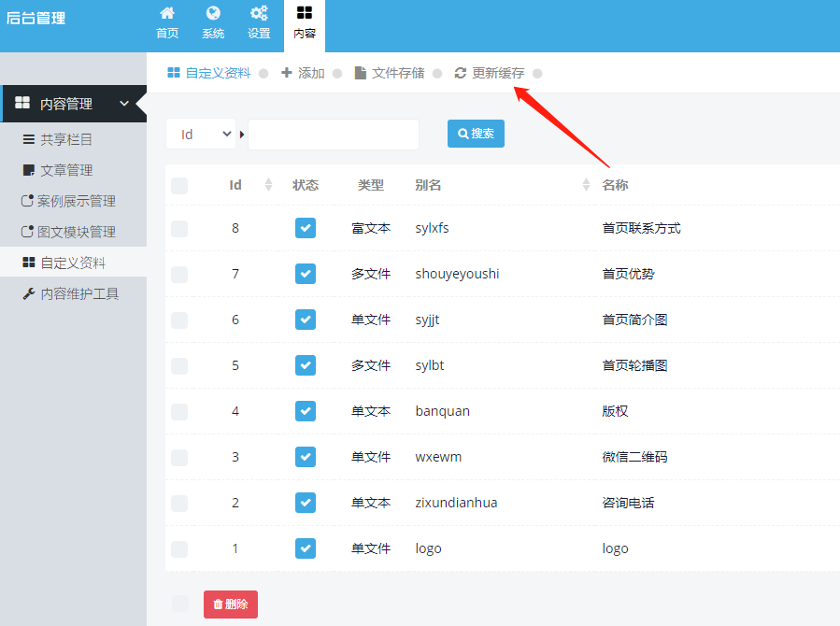
Task: Click the 名称 column header
Action: click(615, 185)
